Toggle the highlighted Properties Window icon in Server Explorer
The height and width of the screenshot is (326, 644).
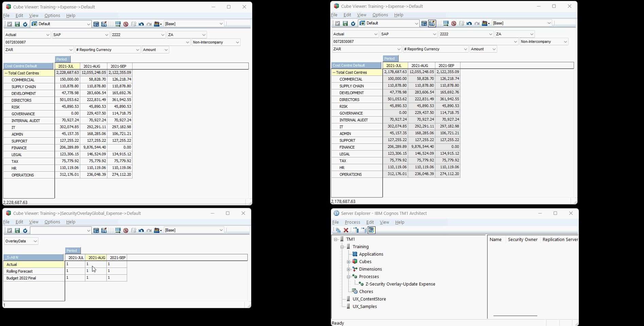coord(371,230)
